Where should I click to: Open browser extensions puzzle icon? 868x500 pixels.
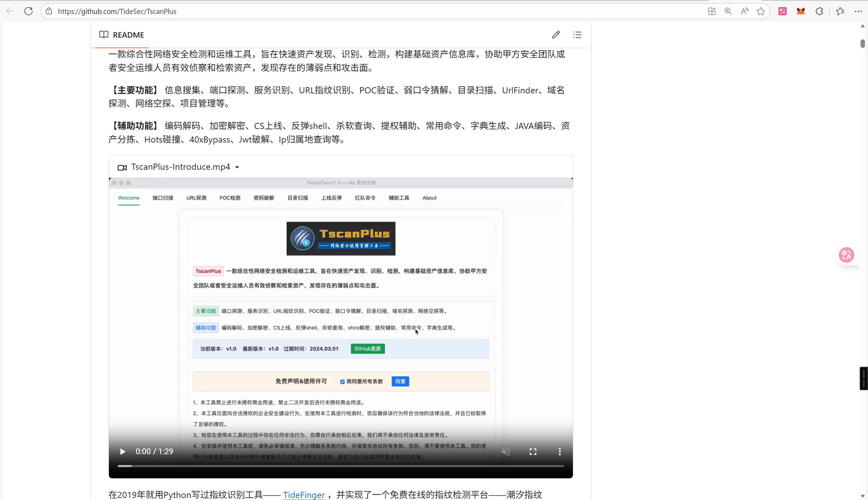[x=819, y=11]
